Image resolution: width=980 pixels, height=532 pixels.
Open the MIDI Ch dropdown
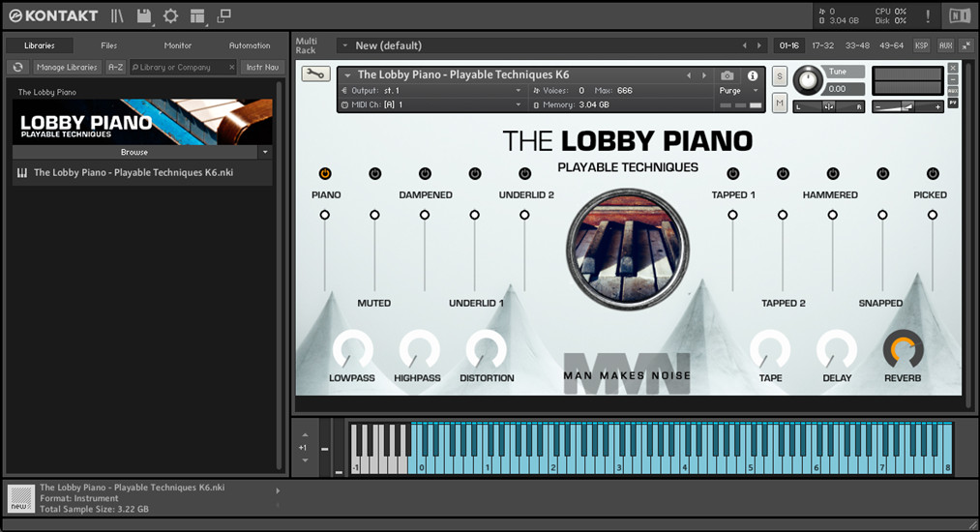[432, 105]
